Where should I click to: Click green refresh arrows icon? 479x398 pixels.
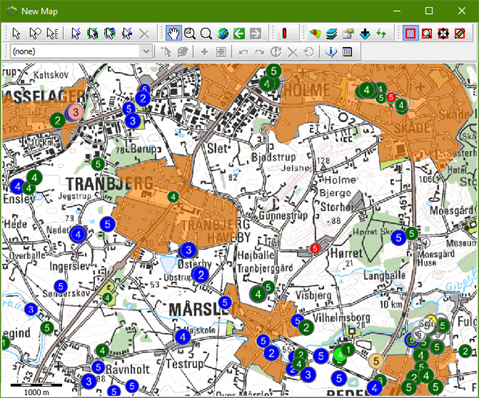tap(381, 33)
